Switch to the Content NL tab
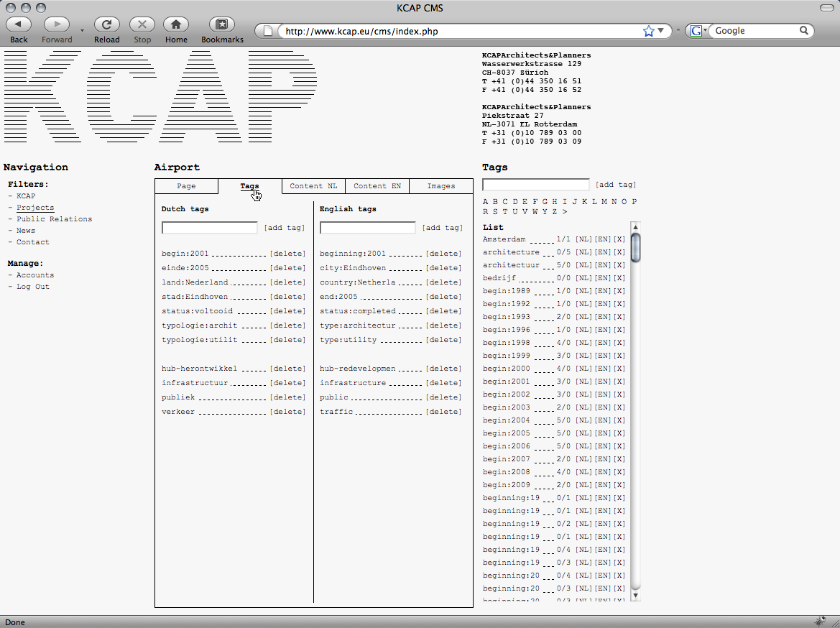 [x=313, y=186]
